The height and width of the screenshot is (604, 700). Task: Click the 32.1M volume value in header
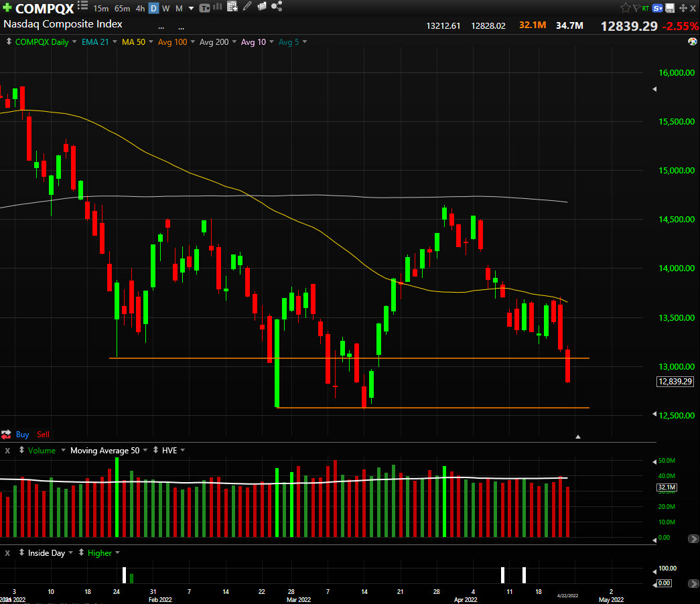(x=533, y=25)
